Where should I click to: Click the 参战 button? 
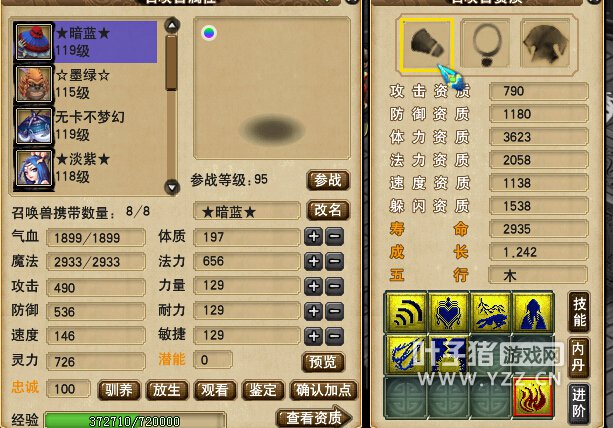click(328, 180)
